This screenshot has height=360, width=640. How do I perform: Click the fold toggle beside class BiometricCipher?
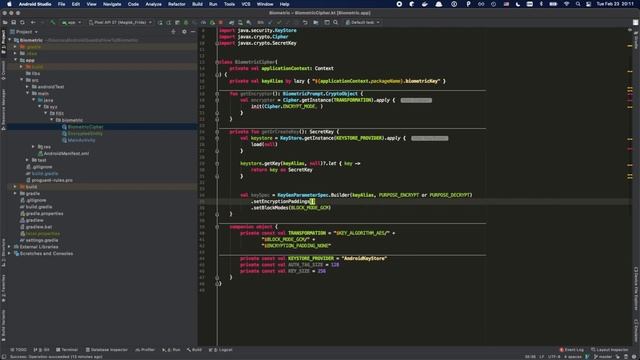pyautogui.click(x=217, y=62)
